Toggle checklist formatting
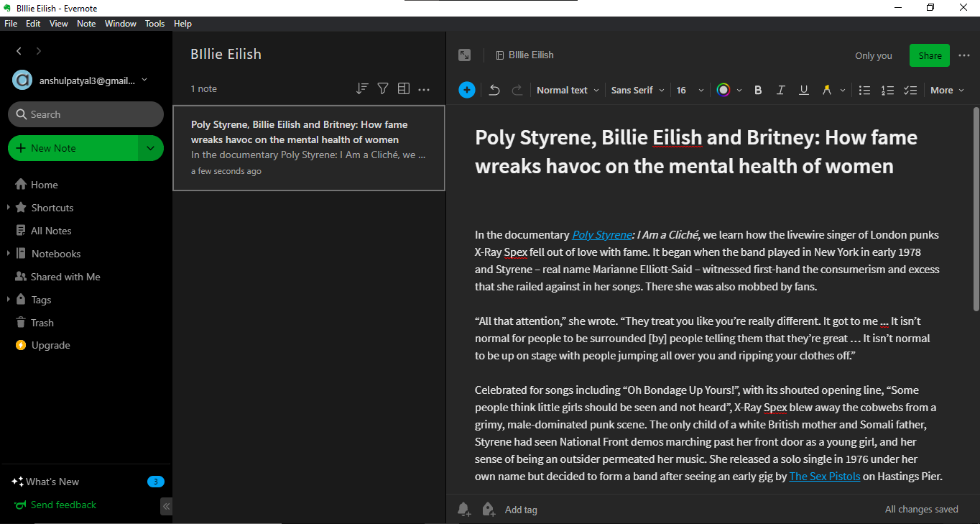The height and width of the screenshot is (524, 980). pos(910,90)
